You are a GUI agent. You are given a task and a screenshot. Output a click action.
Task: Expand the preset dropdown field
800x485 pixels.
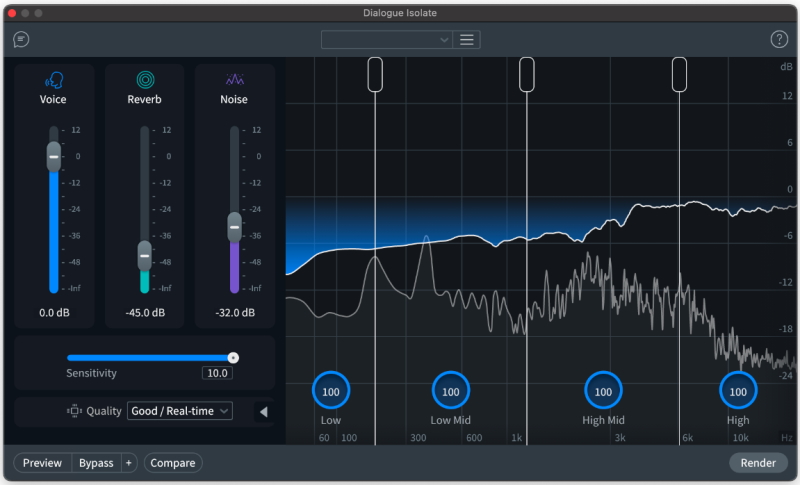pyautogui.click(x=387, y=40)
